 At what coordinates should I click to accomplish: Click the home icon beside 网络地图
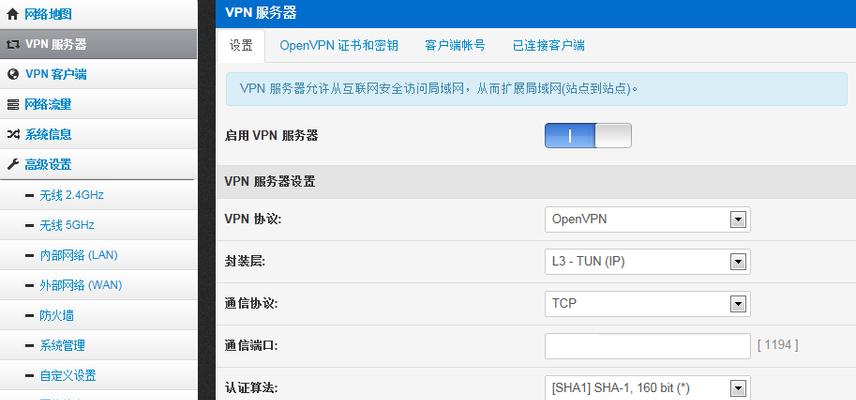[13, 14]
